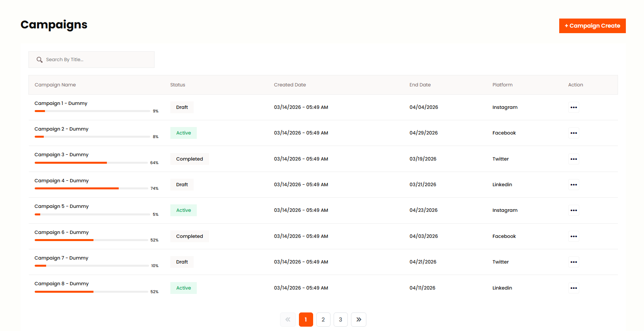644x331 pixels.
Task: Click the previous page double chevron
Action: 288,320
